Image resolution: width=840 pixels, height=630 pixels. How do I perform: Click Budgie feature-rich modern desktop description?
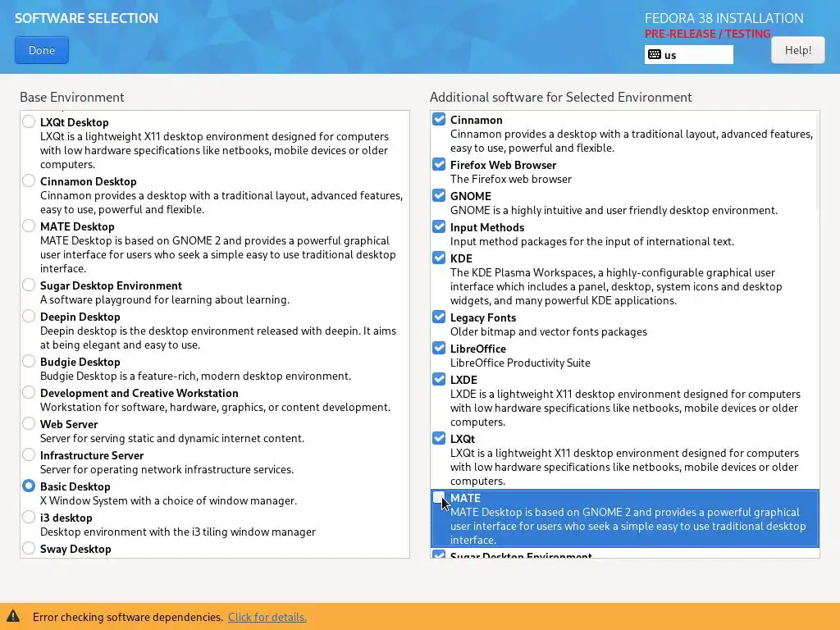coord(195,376)
